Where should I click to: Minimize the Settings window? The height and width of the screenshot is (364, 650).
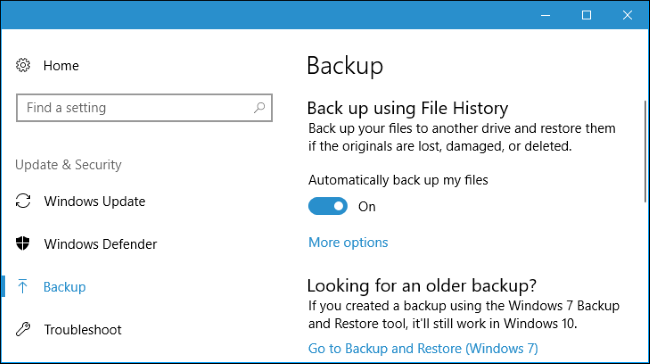(x=546, y=15)
